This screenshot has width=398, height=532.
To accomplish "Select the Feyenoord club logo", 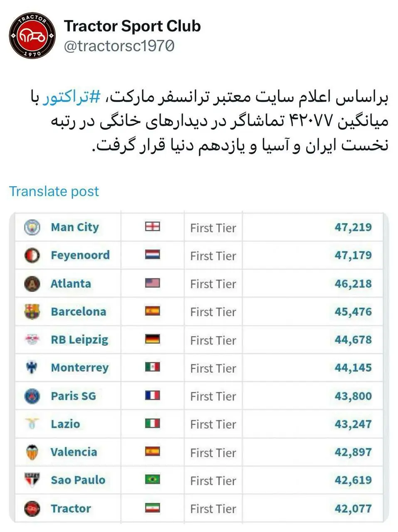I will (31, 255).
